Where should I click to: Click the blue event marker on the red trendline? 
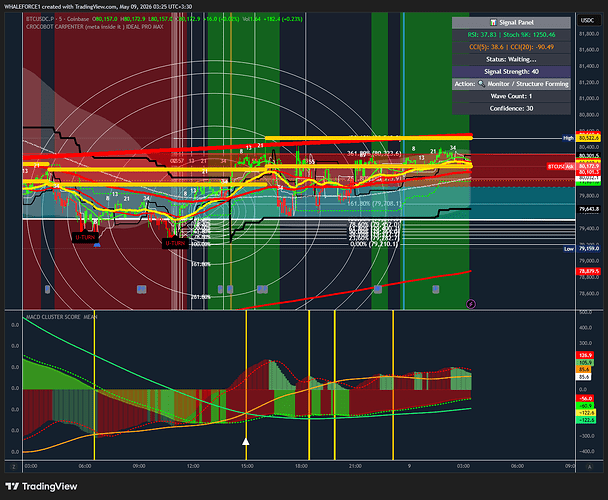point(377,289)
